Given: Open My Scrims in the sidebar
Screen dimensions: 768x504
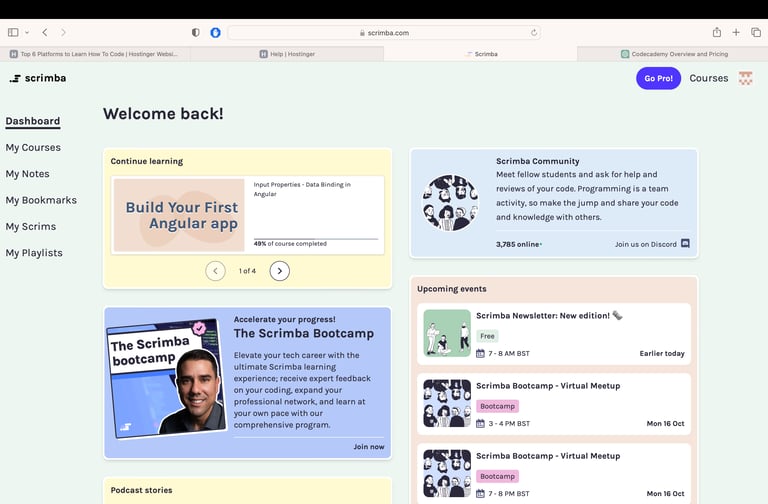Looking at the screenshot, I should (x=31, y=227).
